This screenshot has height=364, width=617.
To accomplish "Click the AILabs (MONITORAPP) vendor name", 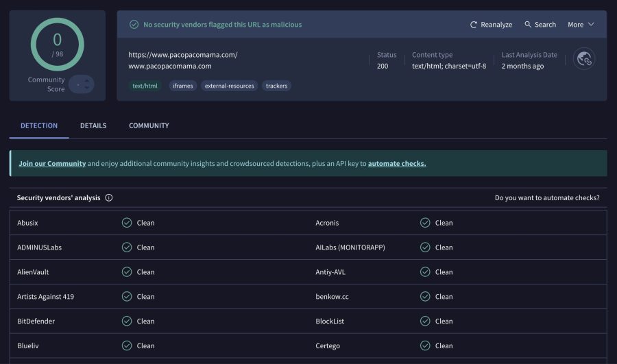I will [x=350, y=247].
